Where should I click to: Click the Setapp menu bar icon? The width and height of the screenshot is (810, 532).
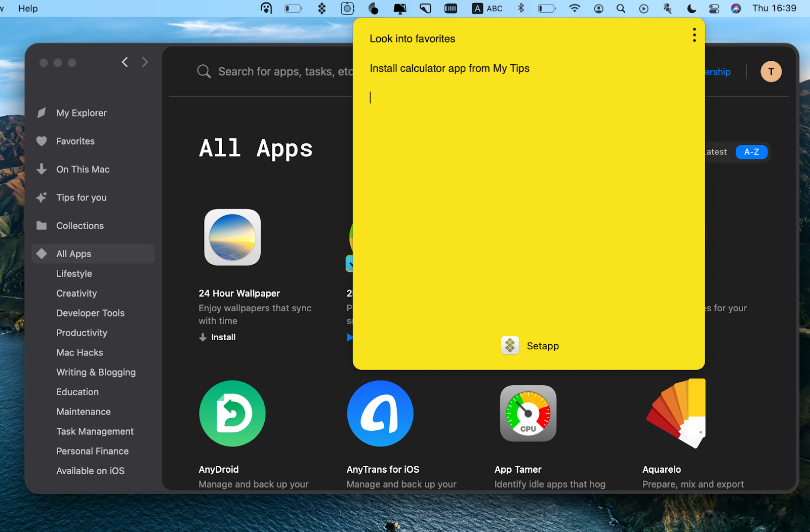[321, 9]
